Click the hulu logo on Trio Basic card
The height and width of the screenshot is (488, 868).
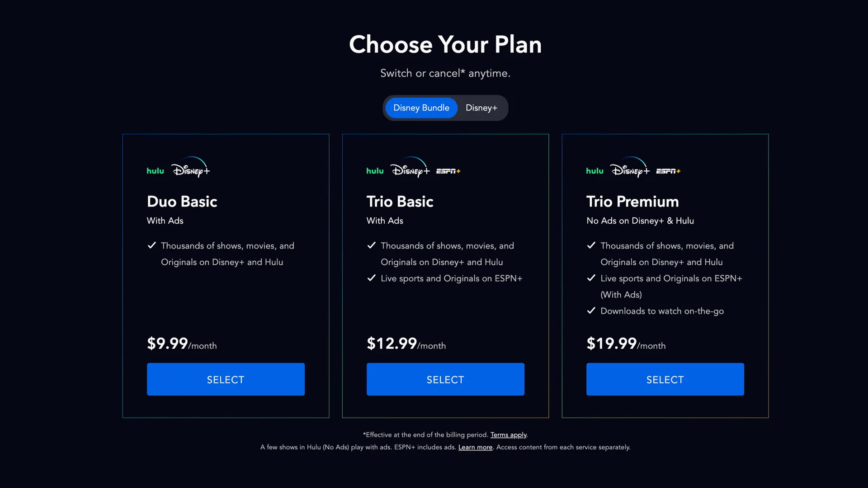375,171
